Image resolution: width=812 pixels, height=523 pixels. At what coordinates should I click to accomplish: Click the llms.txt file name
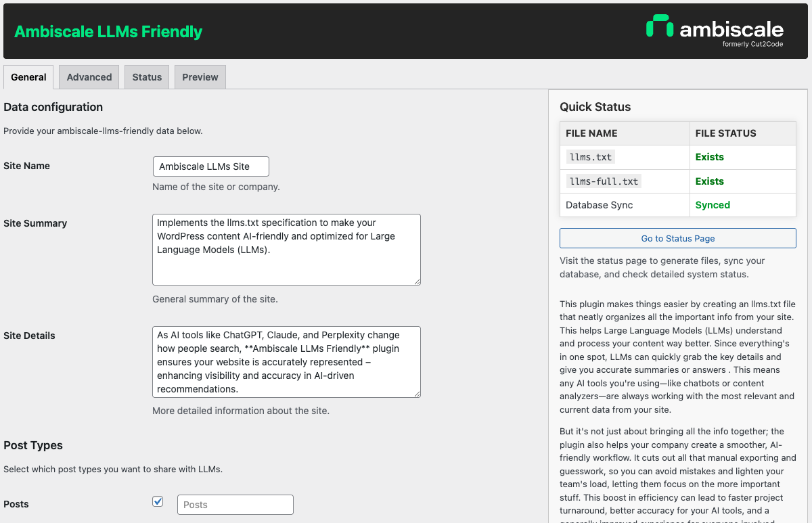(591, 157)
